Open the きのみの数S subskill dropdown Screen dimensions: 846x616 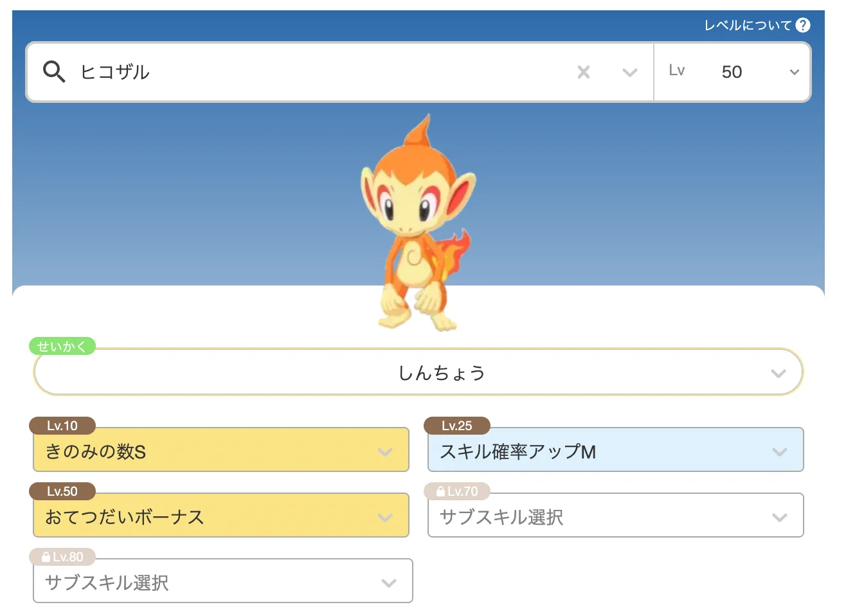click(221, 450)
